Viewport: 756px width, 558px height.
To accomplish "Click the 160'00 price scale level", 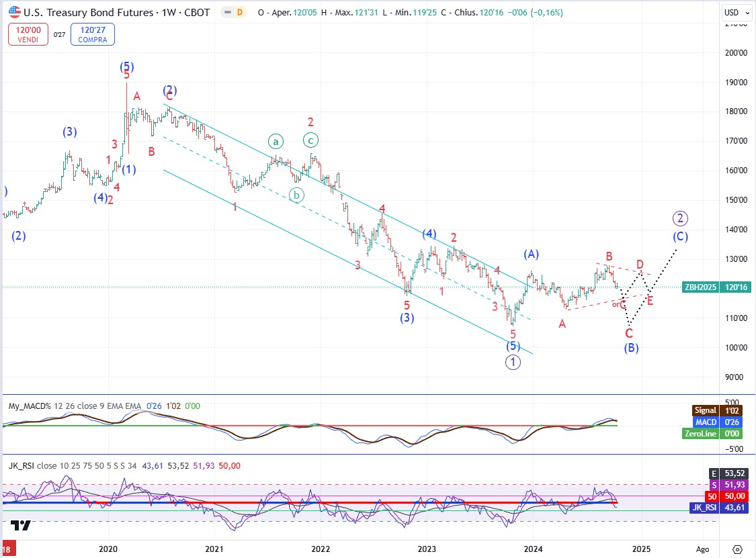I will coord(737,170).
